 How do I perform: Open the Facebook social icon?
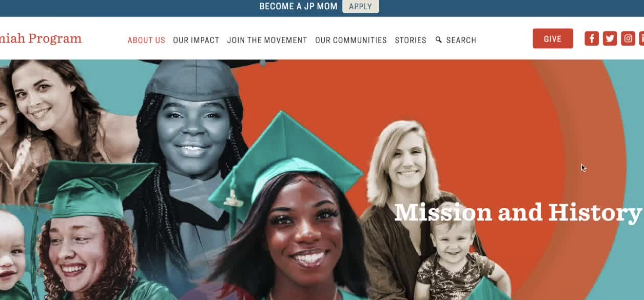tap(592, 38)
